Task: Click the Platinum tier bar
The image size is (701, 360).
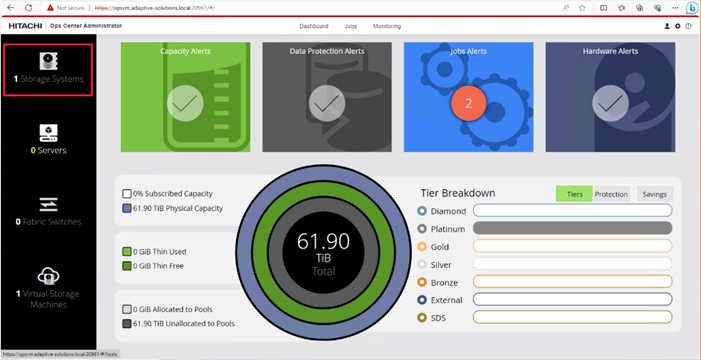Action: [572, 228]
